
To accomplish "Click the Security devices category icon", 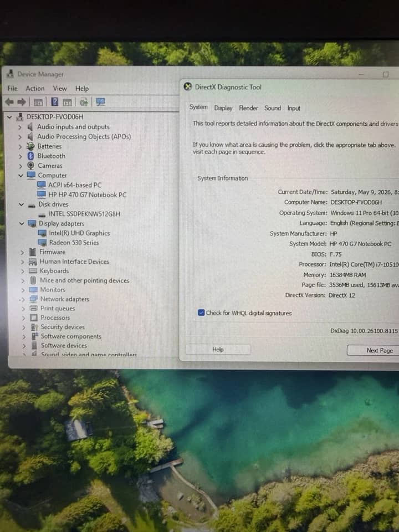I will (x=34, y=327).
